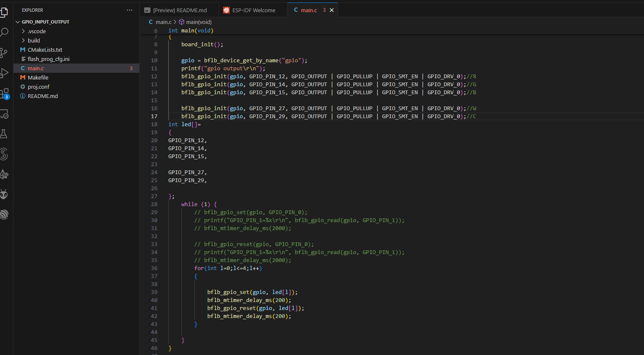Screen dimensions: 644x355
Task: Open the CMake triangle-and-wrench icon
Action: pyautogui.click(x=4, y=174)
